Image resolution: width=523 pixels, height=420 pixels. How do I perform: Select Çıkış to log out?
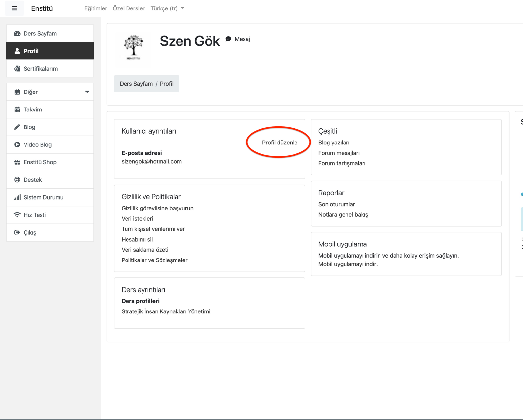(30, 233)
